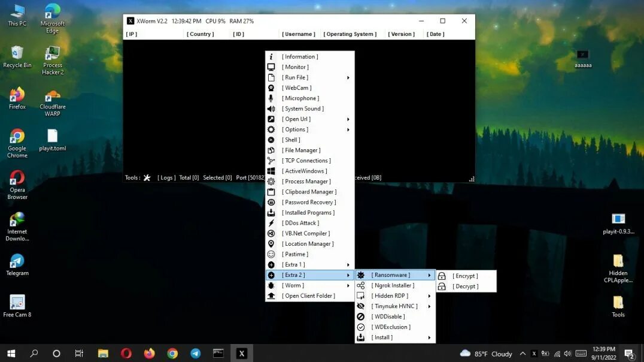Select the Opera Browser desktop shortcut

pyautogui.click(x=17, y=185)
